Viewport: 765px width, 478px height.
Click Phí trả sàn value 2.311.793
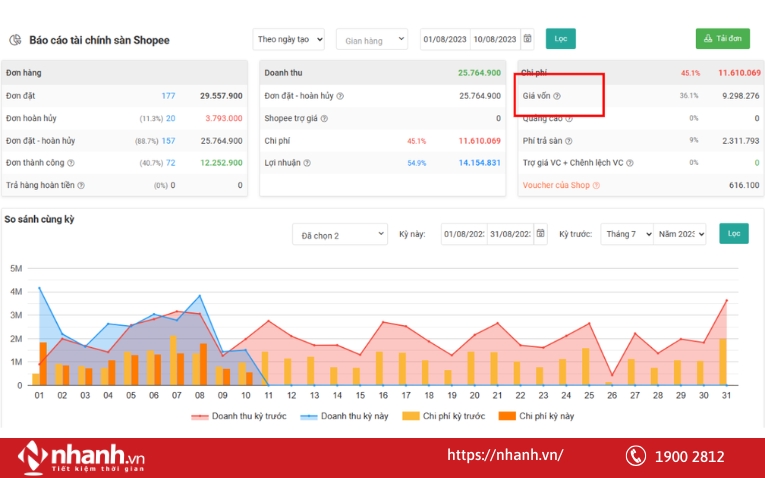(x=741, y=141)
